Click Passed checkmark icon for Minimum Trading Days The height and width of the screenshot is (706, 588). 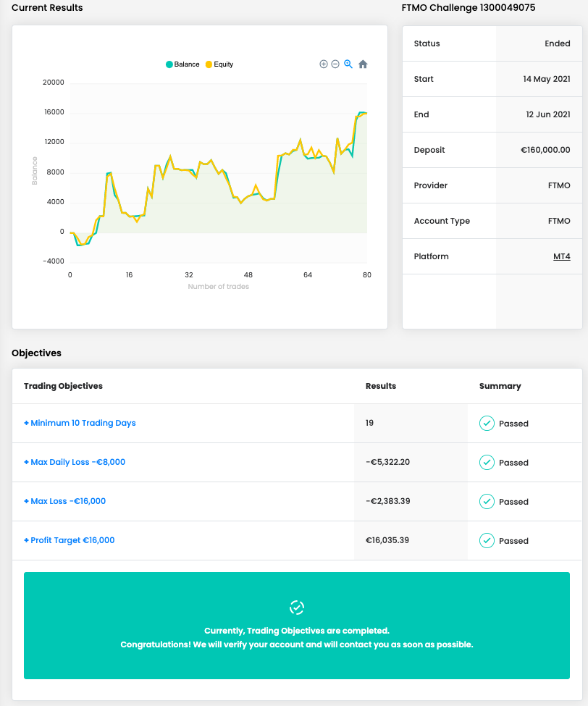(487, 424)
